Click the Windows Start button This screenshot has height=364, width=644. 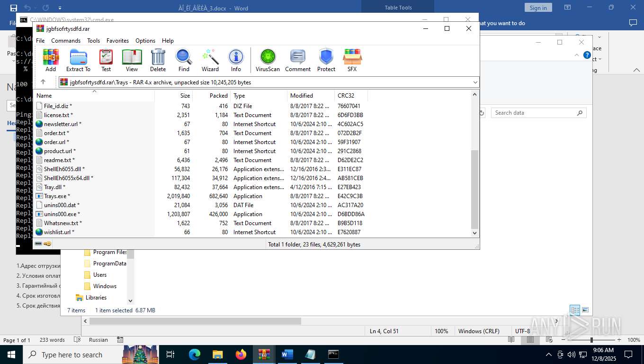pyautogui.click(x=11, y=355)
